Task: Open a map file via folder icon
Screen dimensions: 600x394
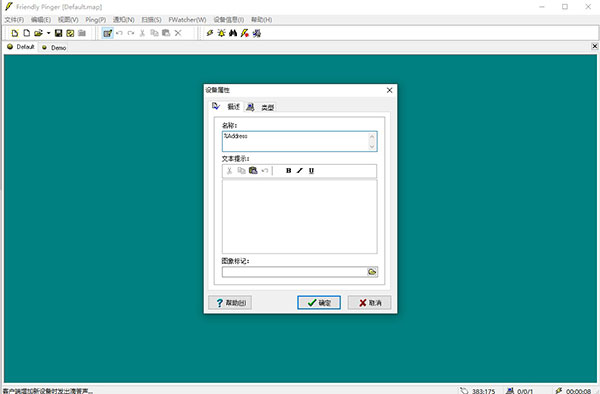Action: [x=38, y=33]
